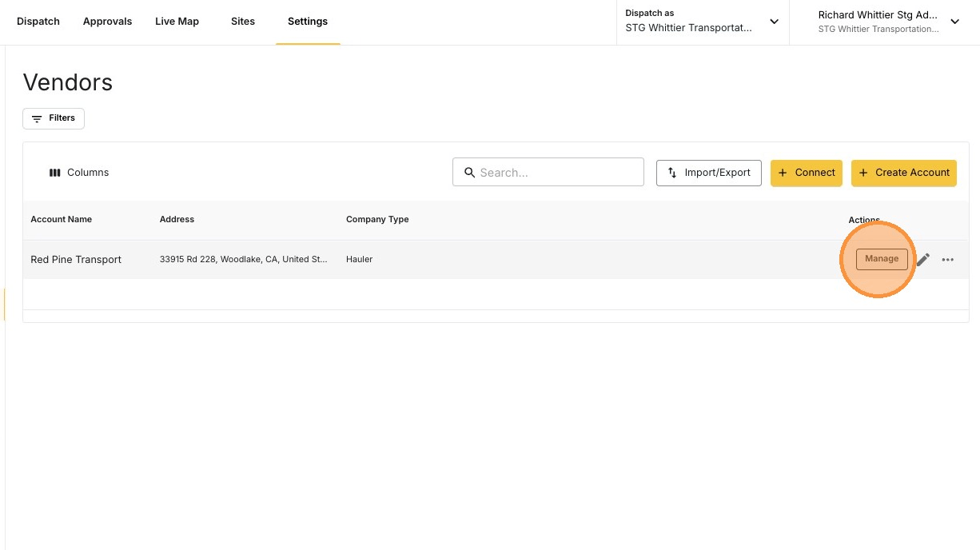The width and height of the screenshot is (980, 550).
Task: Open more actions ellipsis for Red Pine Transport
Action: (948, 260)
